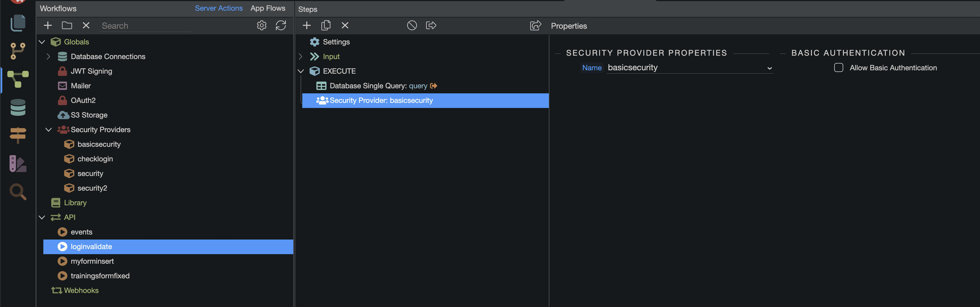980x307 pixels.
Task: Select the security provider named security
Action: 90,174
